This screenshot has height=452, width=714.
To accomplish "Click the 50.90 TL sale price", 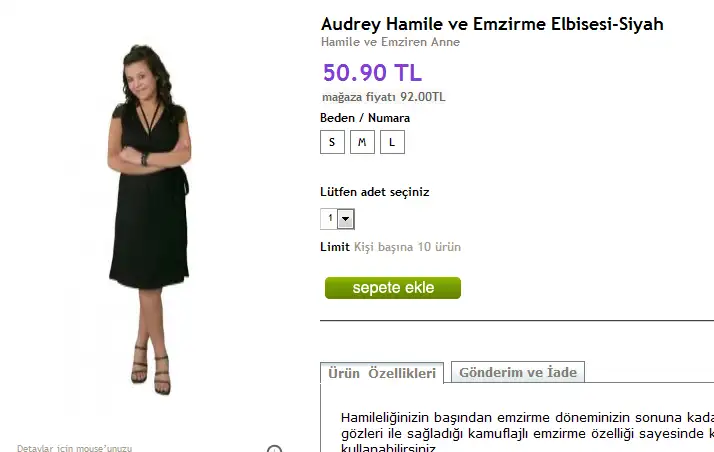I will (372, 72).
